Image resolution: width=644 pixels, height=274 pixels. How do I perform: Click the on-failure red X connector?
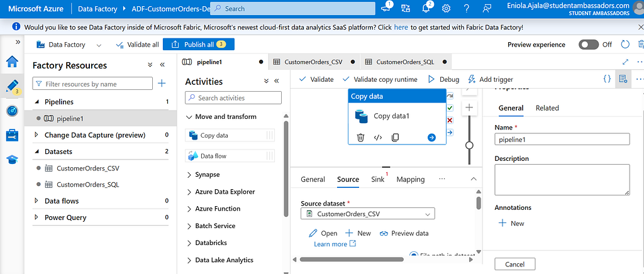pyautogui.click(x=450, y=120)
